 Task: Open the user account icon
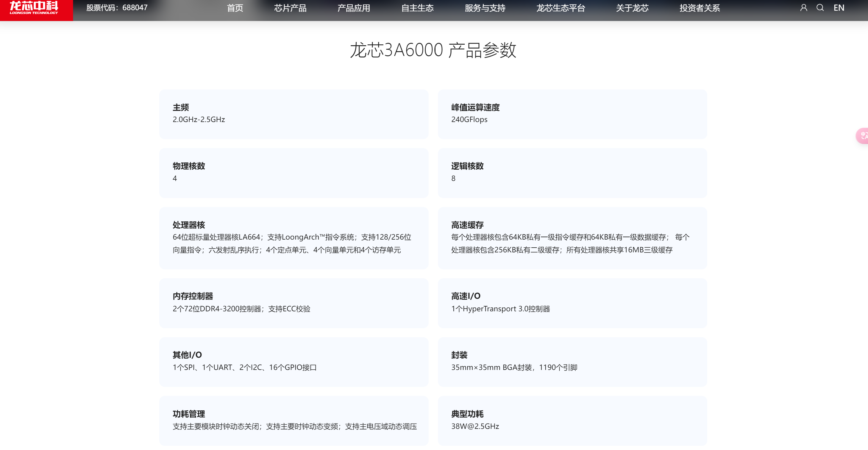804,8
